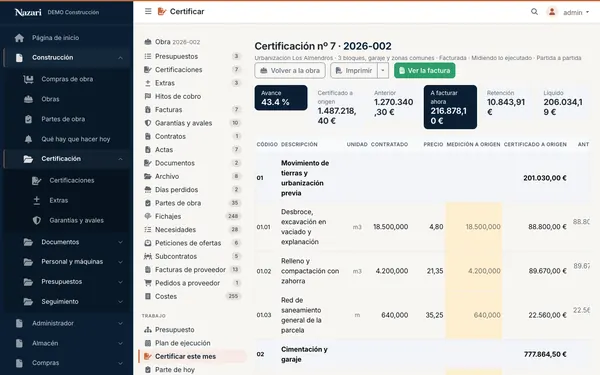Open Certificar este mes in work menu
The width and height of the screenshot is (600, 375).
(192, 356)
